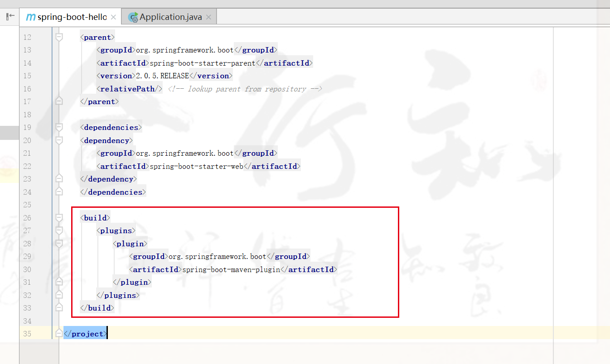Toggle fold marker at closing build line 33
The image size is (610, 364).
coord(59,308)
